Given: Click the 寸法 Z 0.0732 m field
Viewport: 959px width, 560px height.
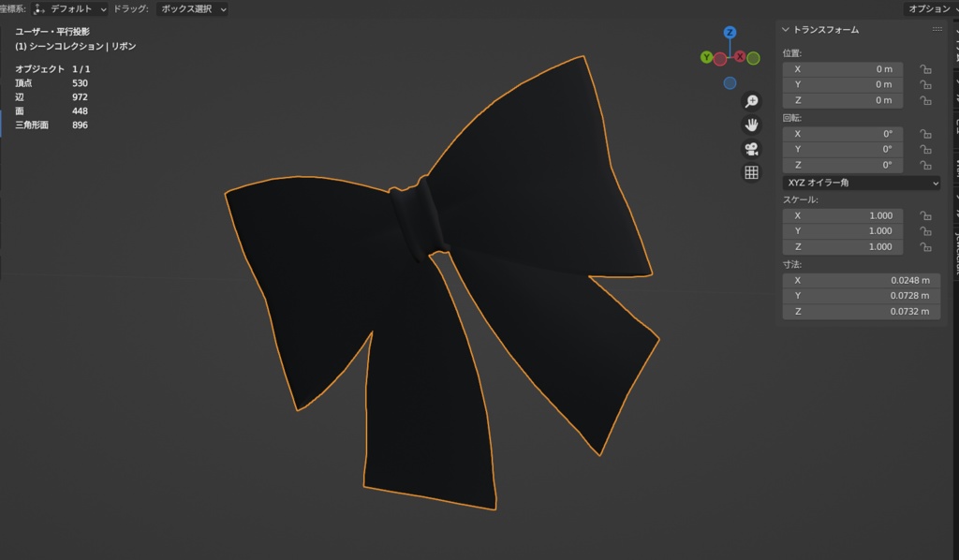Looking at the screenshot, I should point(862,312).
